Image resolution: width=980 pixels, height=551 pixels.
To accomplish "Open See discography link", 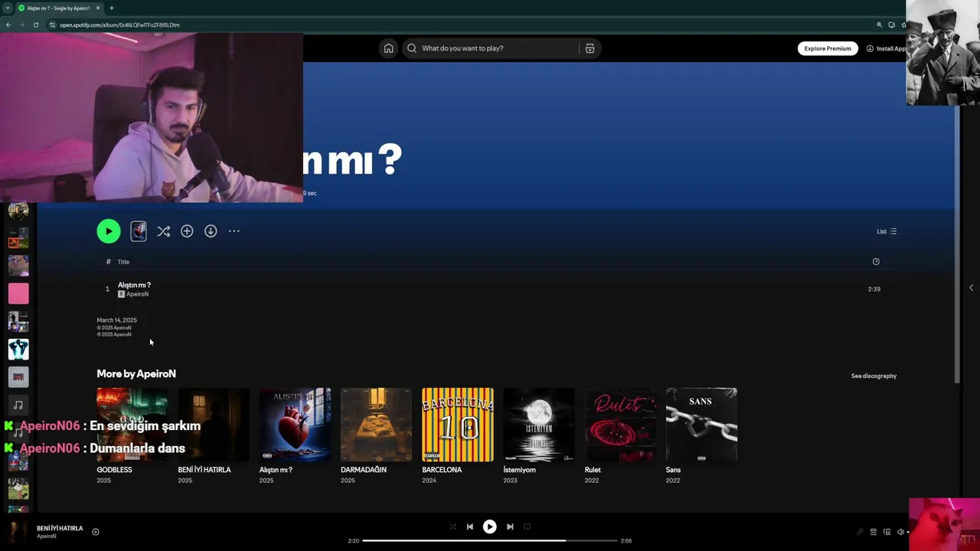I will (874, 376).
